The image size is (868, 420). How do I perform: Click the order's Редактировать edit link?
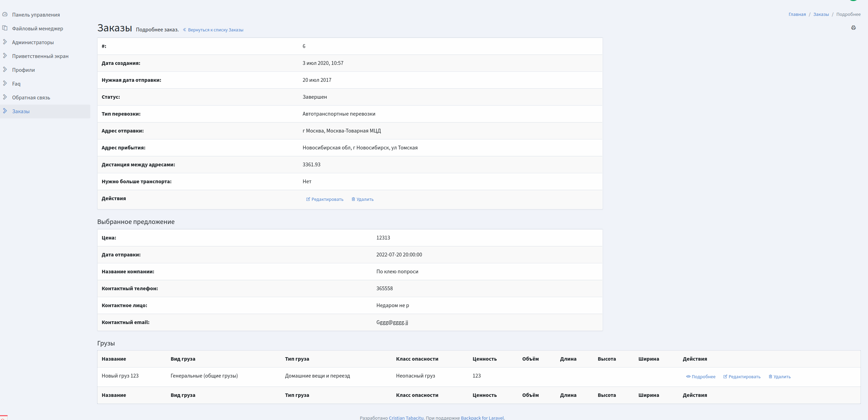pyautogui.click(x=325, y=199)
